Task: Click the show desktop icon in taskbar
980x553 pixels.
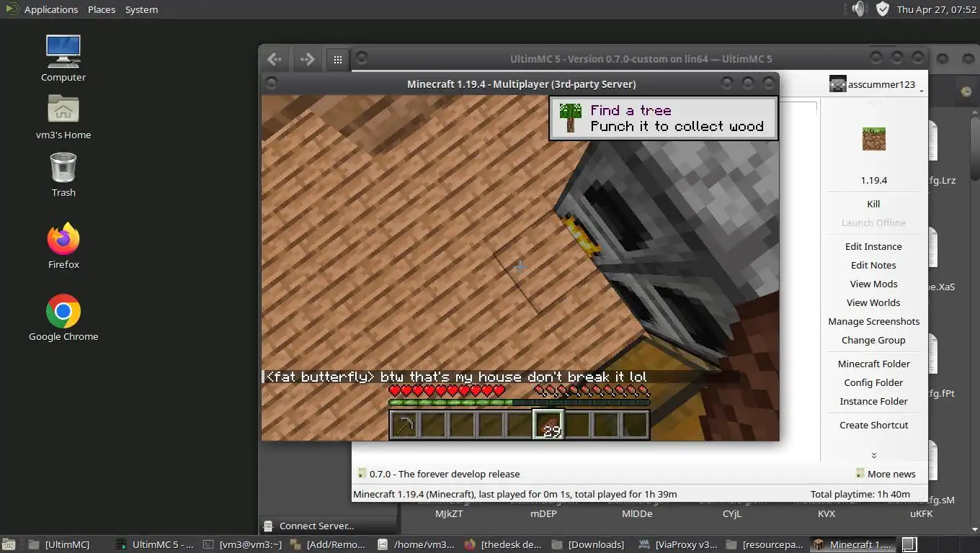Action: (x=9, y=544)
